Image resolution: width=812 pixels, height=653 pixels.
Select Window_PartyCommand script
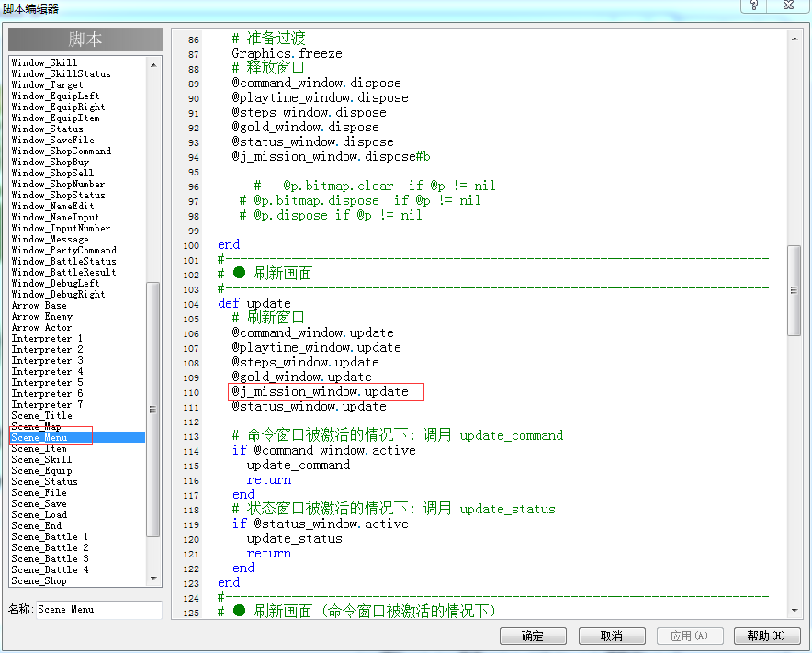click(63, 250)
